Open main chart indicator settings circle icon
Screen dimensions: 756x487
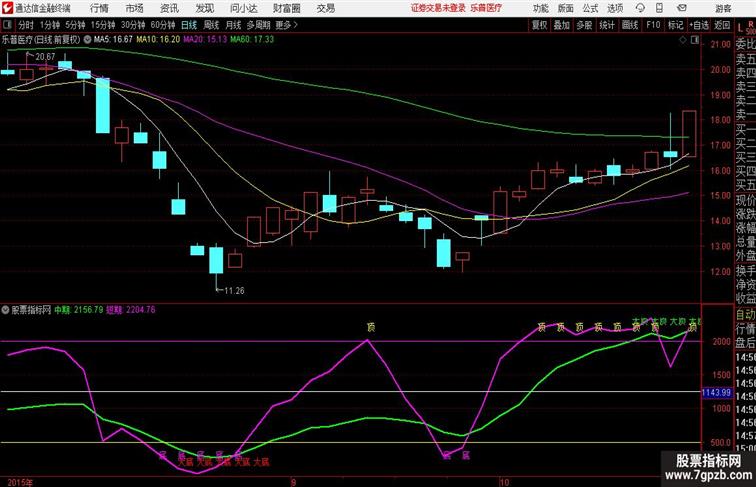tap(88, 40)
